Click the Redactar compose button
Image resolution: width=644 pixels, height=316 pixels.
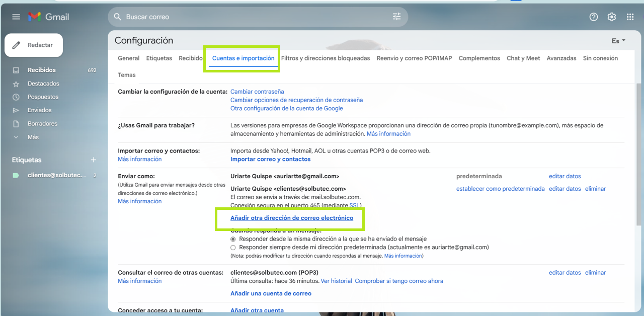[34, 45]
